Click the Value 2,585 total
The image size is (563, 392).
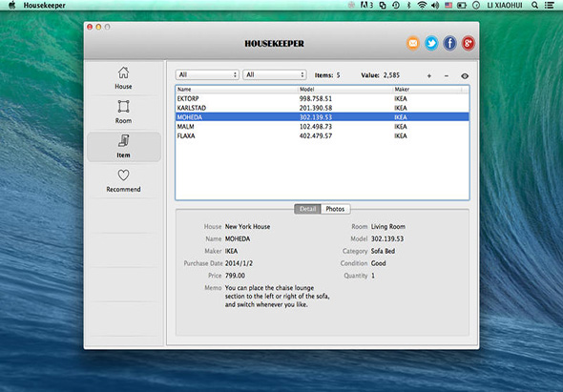[x=380, y=75]
